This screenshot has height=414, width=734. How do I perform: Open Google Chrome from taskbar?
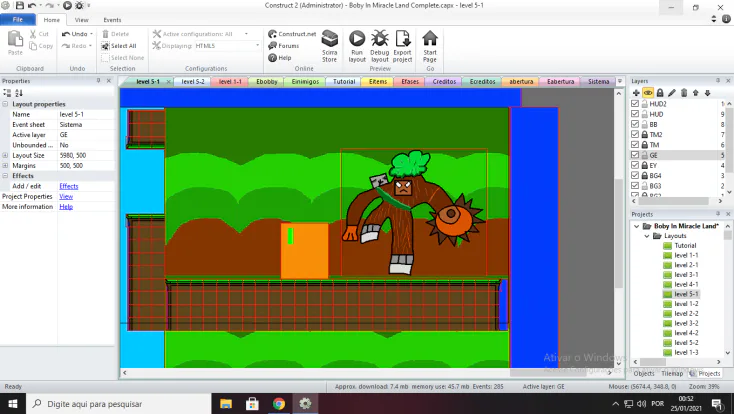tap(279, 404)
